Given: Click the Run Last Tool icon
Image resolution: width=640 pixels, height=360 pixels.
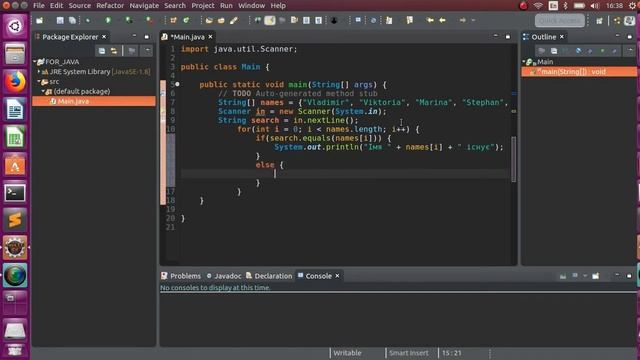Looking at the screenshot, I should (149, 20).
